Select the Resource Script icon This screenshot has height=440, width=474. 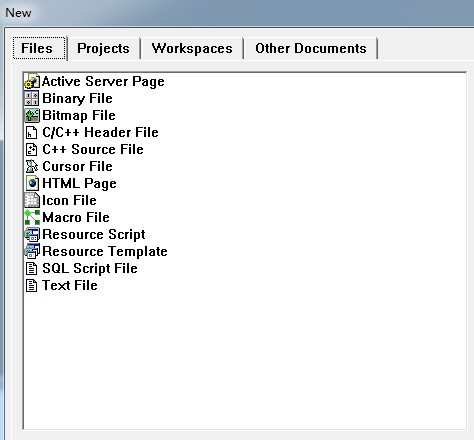[32, 234]
